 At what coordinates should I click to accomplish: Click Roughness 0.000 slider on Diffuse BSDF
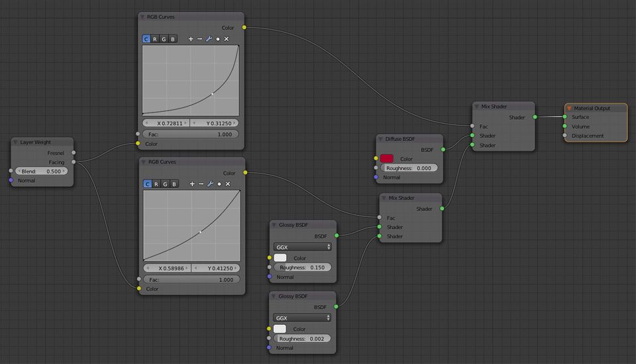[409, 168]
